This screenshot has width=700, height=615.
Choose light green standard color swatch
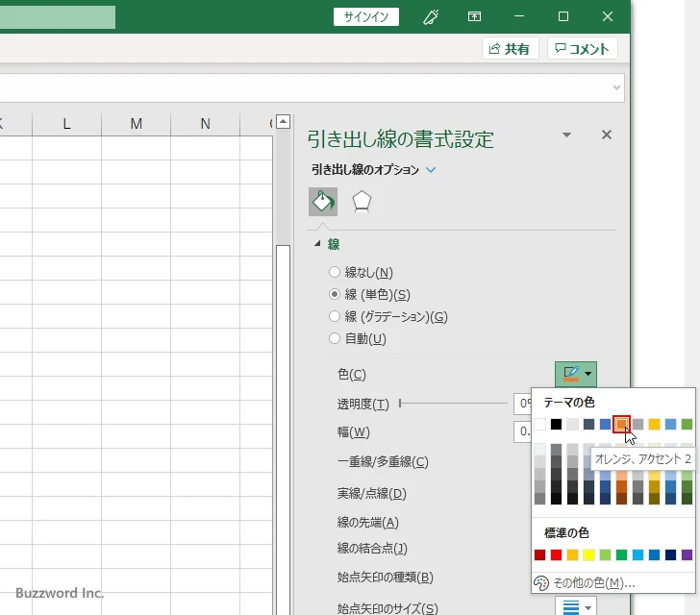click(605, 554)
